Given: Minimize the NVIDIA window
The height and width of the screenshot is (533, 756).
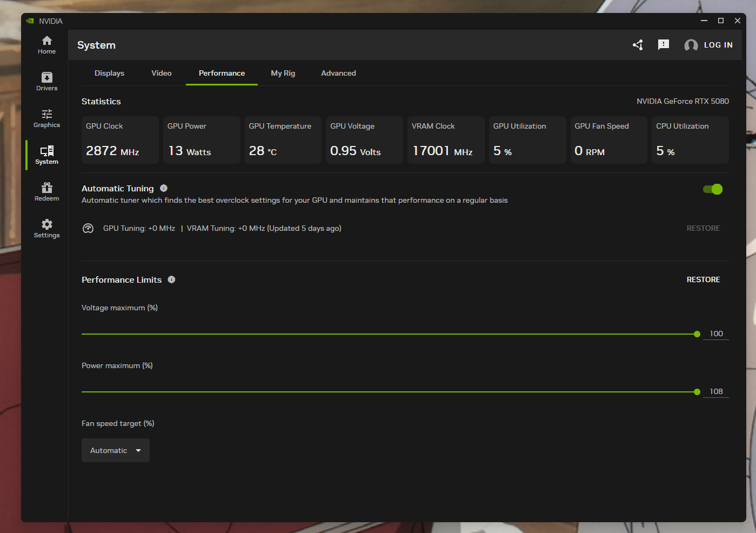Looking at the screenshot, I should [704, 21].
